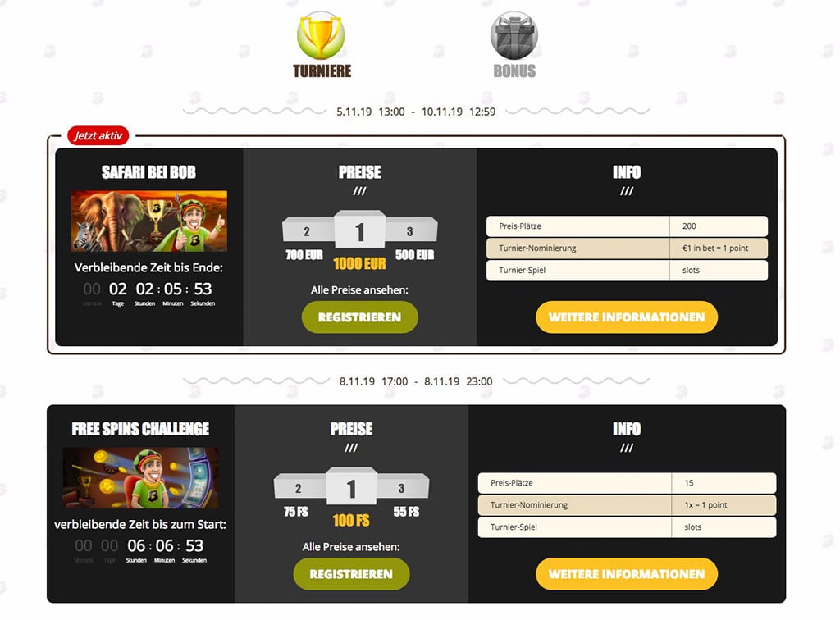Click the Free Spins Challenge banner image
840x620 pixels.
pyautogui.click(x=140, y=477)
